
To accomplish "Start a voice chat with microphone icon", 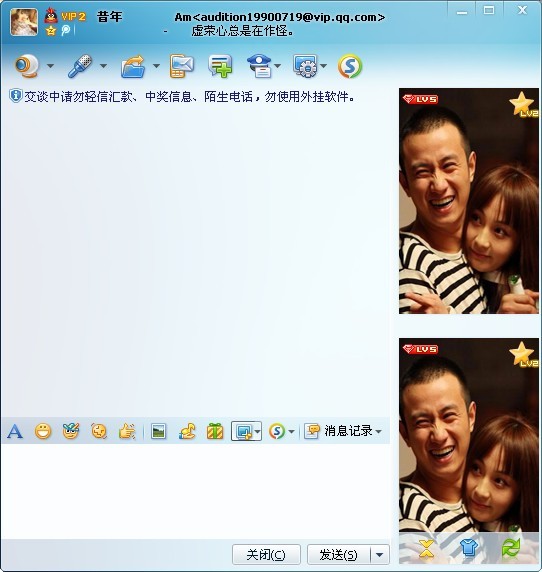I will 80,66.
